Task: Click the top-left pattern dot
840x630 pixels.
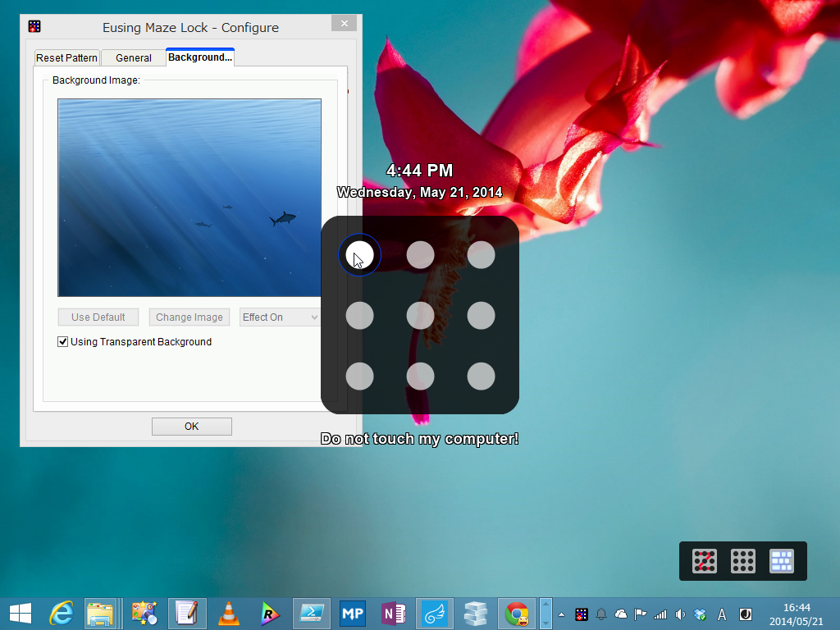Action: [359, 255]
